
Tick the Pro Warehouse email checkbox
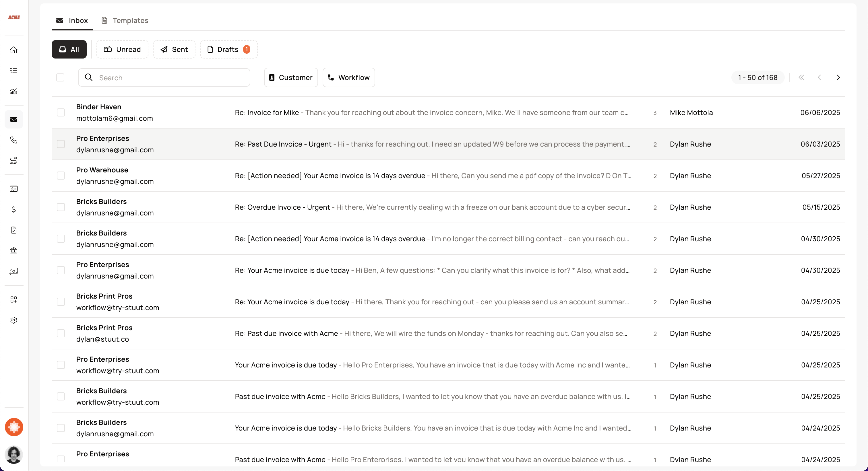pyautogui.click(x=61, y=176)
